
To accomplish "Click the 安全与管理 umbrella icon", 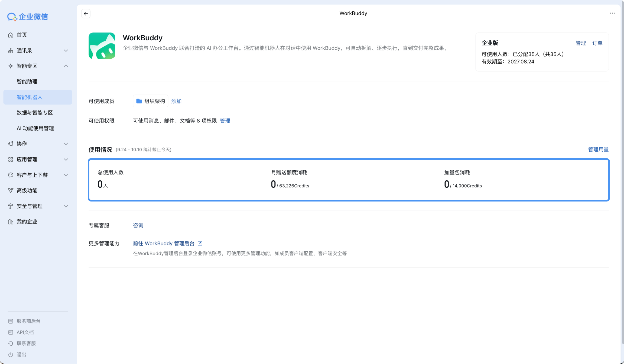I will pyautogui.click(x=11, y=206).
